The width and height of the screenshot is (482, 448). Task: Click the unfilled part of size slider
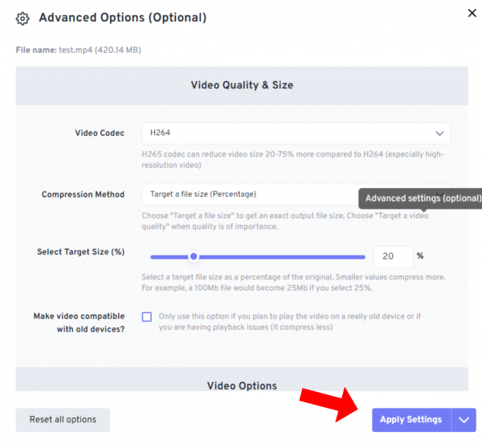click(x=281, y=257)
